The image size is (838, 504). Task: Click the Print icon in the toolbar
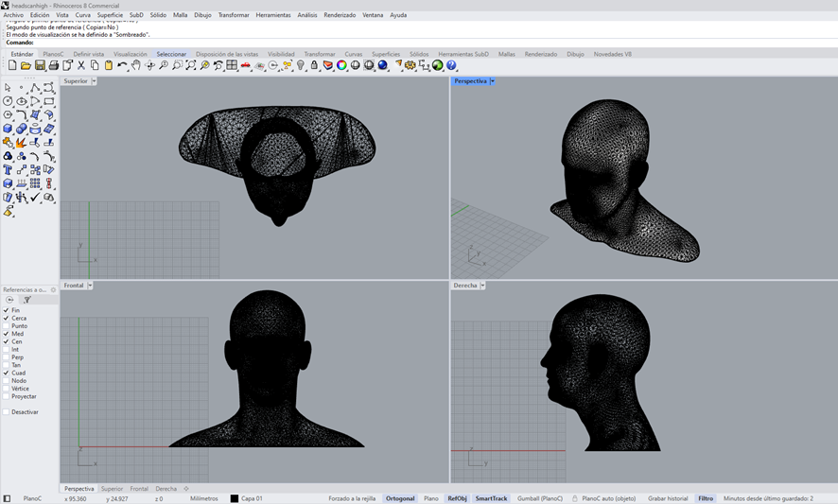54,66
